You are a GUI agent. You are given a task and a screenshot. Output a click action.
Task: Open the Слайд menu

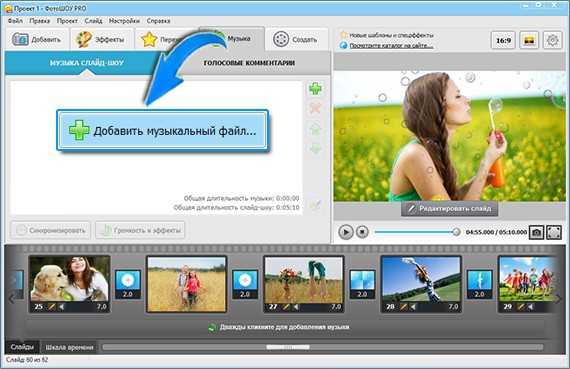point(93,21)
